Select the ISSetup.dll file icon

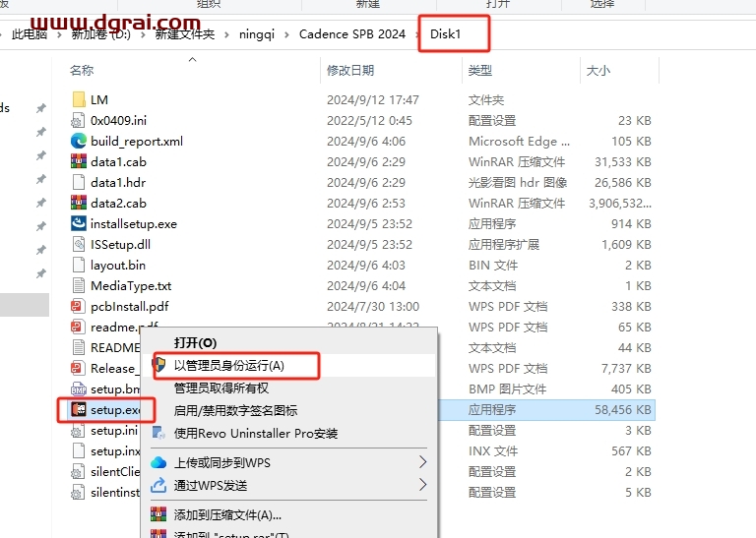pyautogui.click(x=79, y=244)
